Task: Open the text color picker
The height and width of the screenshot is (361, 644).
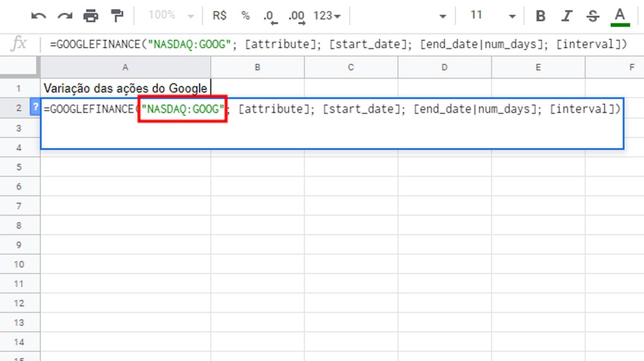Action: click(x=620, y=17)
